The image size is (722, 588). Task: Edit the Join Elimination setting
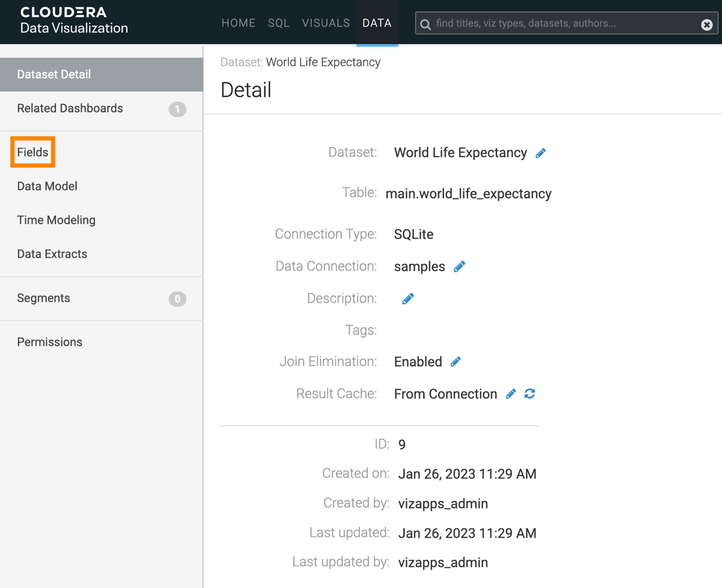(x=455, y=361)
